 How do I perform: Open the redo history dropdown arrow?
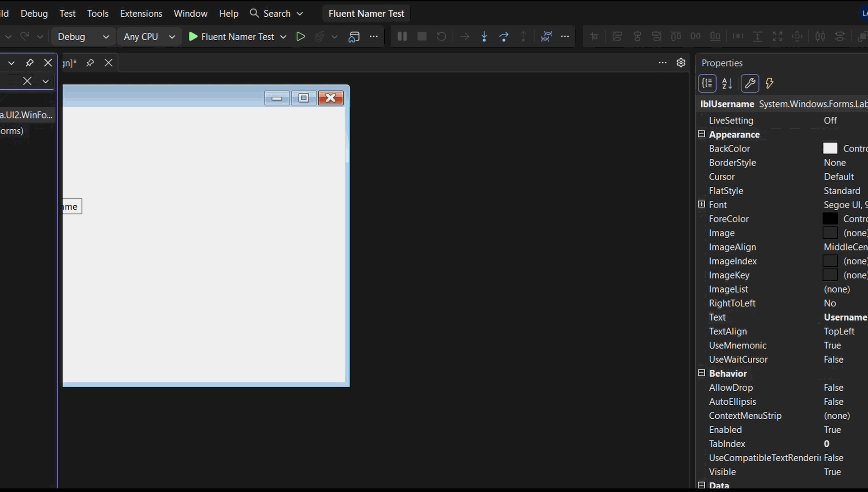pyautogui.click(x=40, y=37)
